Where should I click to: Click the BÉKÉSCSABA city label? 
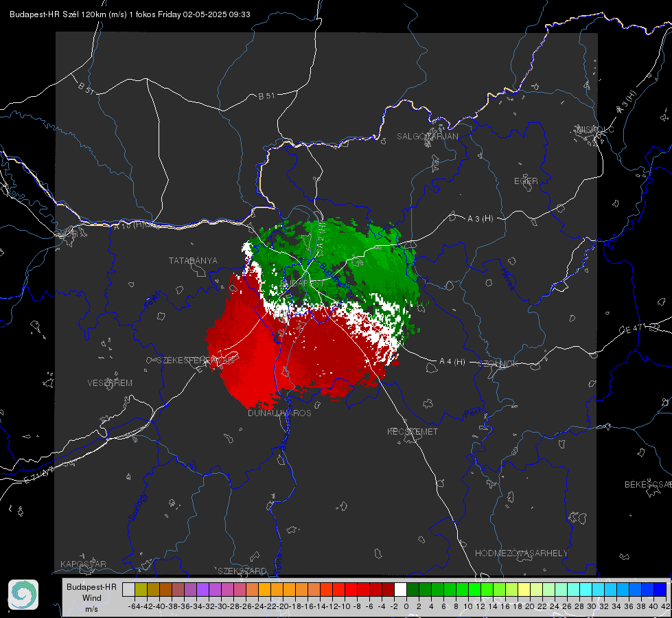coord(648,485)
